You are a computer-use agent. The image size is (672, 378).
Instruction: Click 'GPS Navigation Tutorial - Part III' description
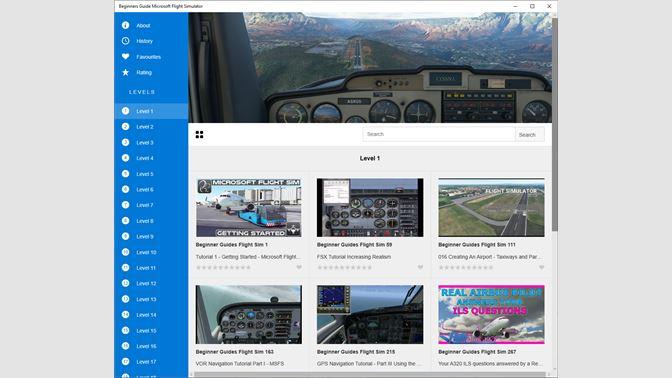(x=369, y=363)
